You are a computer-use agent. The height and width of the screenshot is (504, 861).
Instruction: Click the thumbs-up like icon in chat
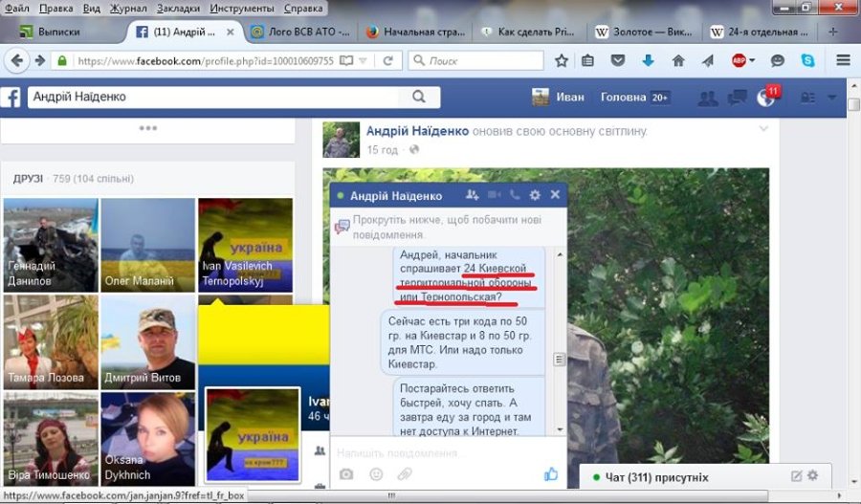click(551, 474)
